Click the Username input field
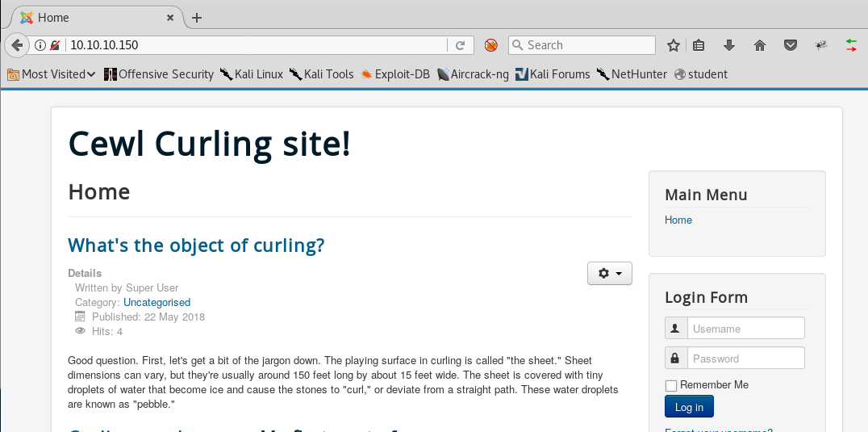 745,329
